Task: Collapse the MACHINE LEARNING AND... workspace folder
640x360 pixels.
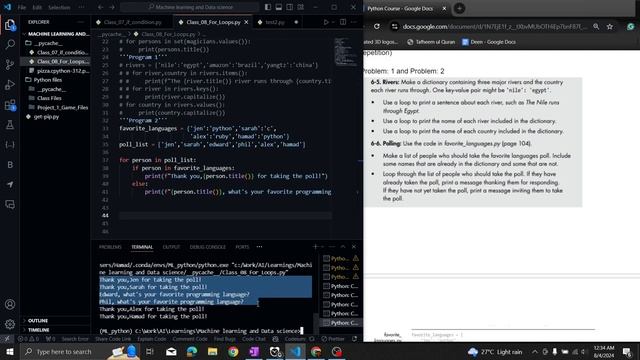Action: click(x=55, y=34)
